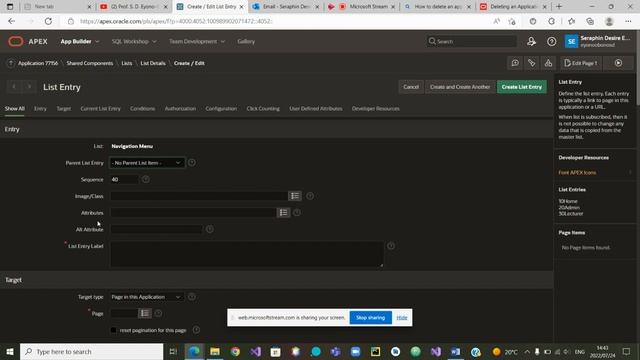Open File Explorer from taskbar
Screen dimensions: 640x360
[215, 351]
